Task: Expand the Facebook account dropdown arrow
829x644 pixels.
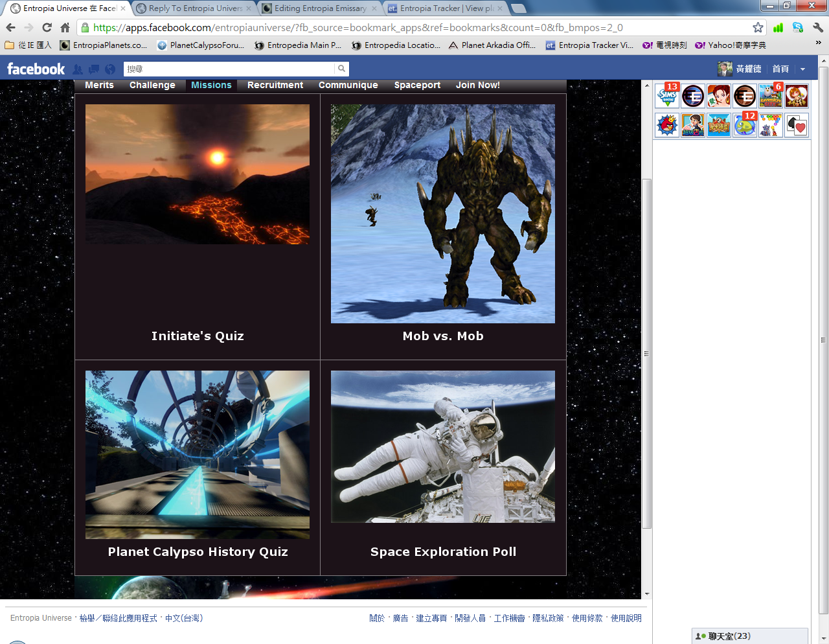Action: 802,69
